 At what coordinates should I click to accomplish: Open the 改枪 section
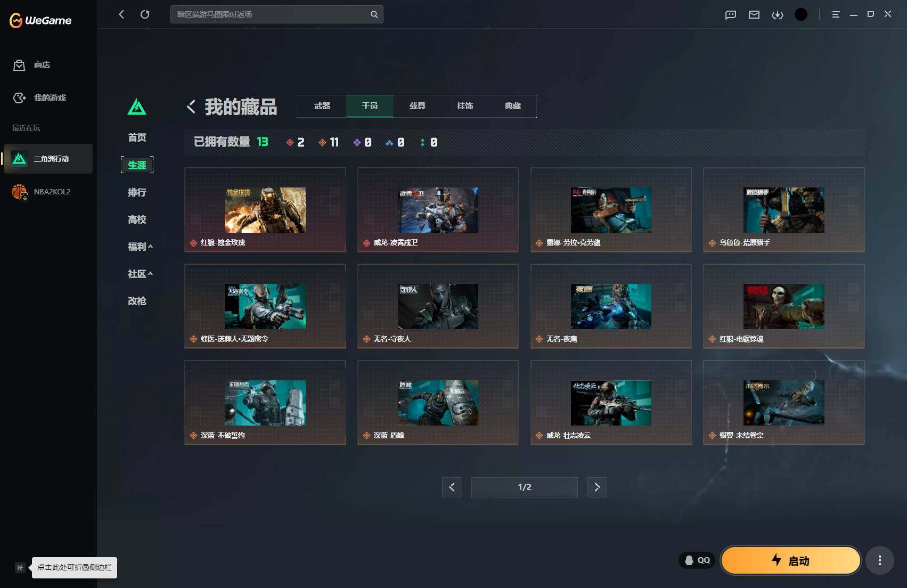(137, 301)
